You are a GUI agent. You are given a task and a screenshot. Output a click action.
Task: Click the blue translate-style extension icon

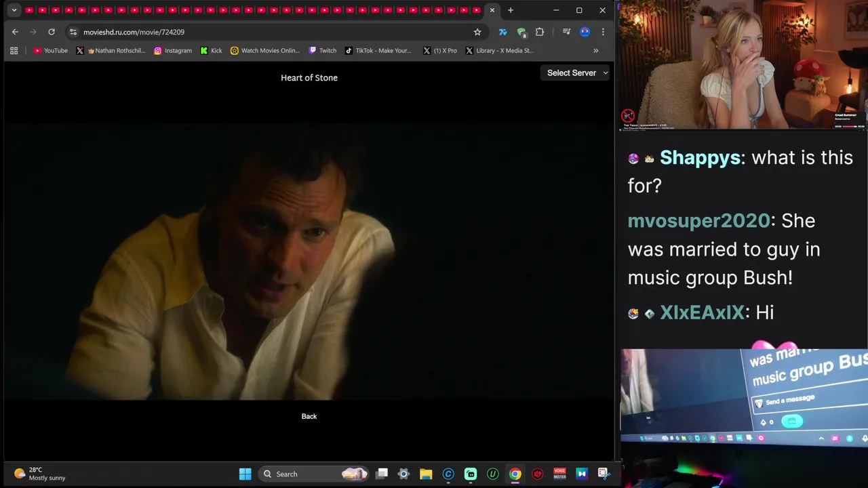502,32
